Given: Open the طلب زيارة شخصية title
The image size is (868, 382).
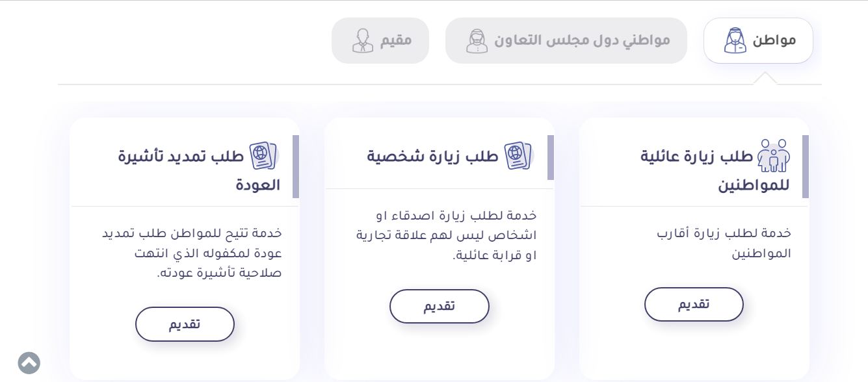Looking at the screenshot, I should click(432, 157).
